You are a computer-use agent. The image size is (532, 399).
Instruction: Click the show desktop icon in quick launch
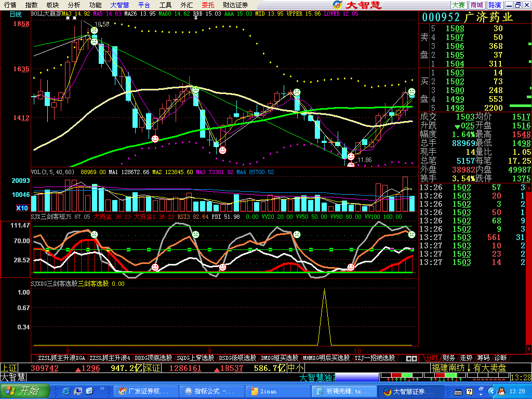click(x=78, y=391)
